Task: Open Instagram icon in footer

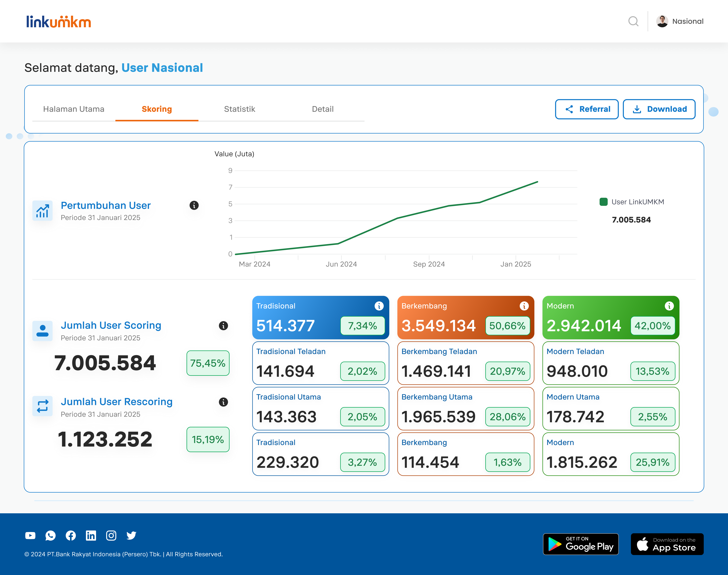Action: click(x=111, y=536)
